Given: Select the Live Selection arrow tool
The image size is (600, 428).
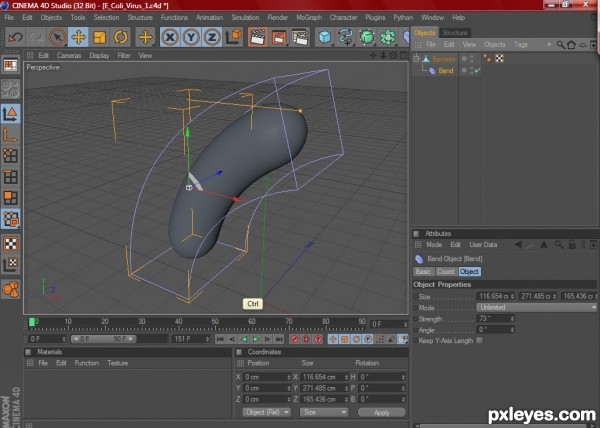Looking at the screenshot, I should coord(57,37).
